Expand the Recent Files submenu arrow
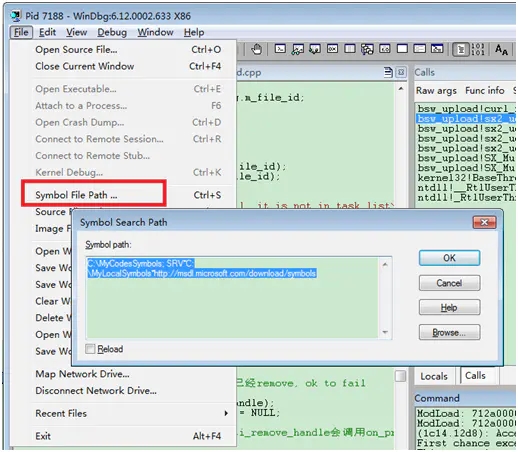This screenshot has width=518, height=452. click(226, 413)
